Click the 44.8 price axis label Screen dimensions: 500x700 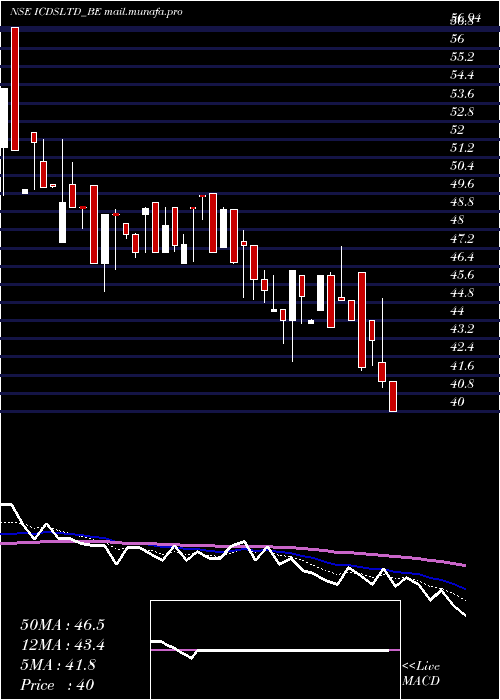tap(462, 293)
